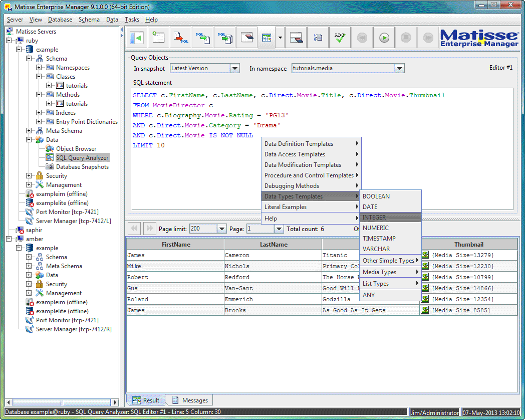Viewport: 525px width, 420px height.
Task: Click the result grid display icon
Action: (x=267, y=38)
